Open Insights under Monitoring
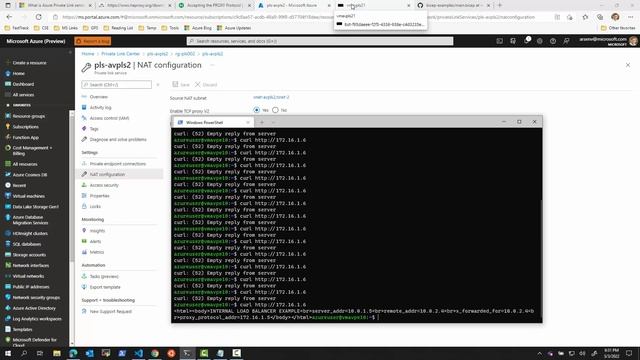 tap(97, 231)
